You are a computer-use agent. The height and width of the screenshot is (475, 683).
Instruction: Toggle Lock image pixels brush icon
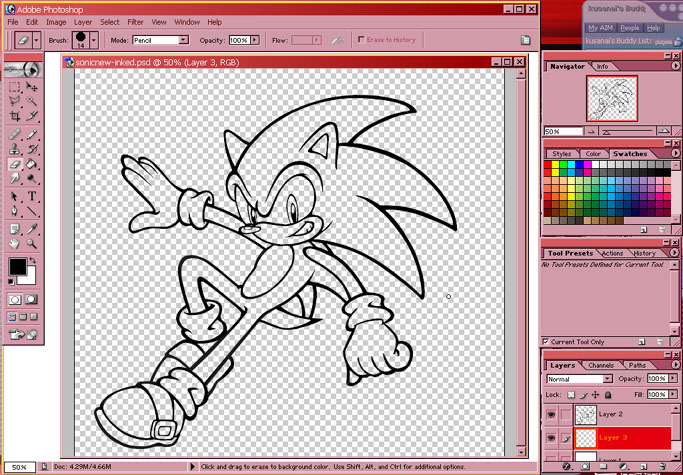pos(584,395)
